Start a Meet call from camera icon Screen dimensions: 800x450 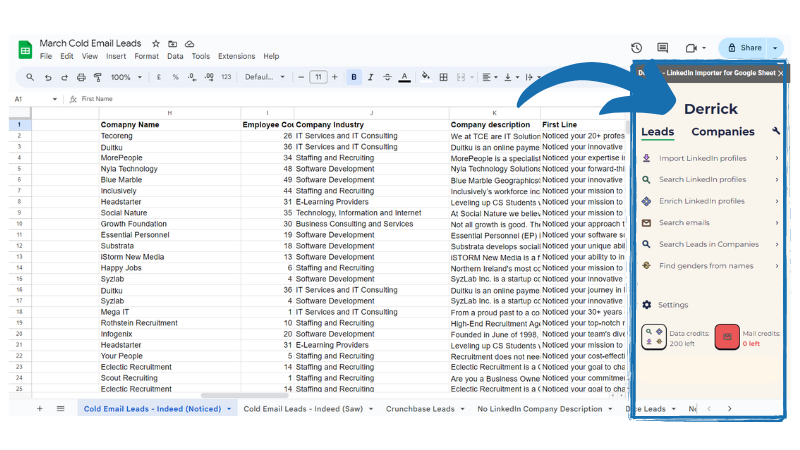(x=691, y=48)
